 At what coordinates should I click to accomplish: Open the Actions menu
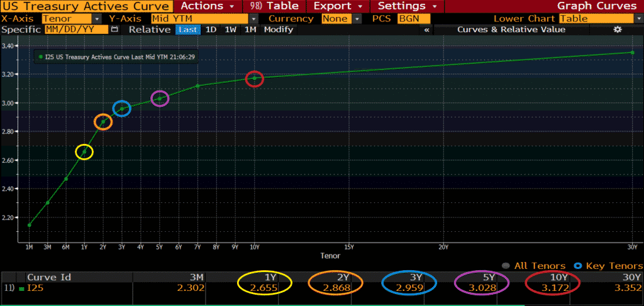tap(208, 6)
